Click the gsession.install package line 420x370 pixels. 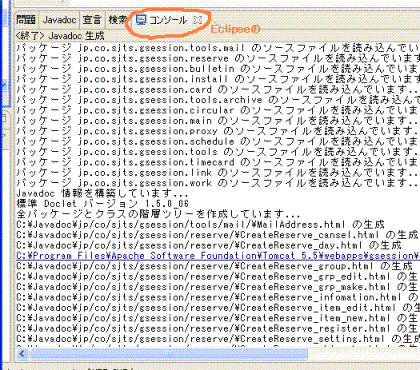[217, 79]
